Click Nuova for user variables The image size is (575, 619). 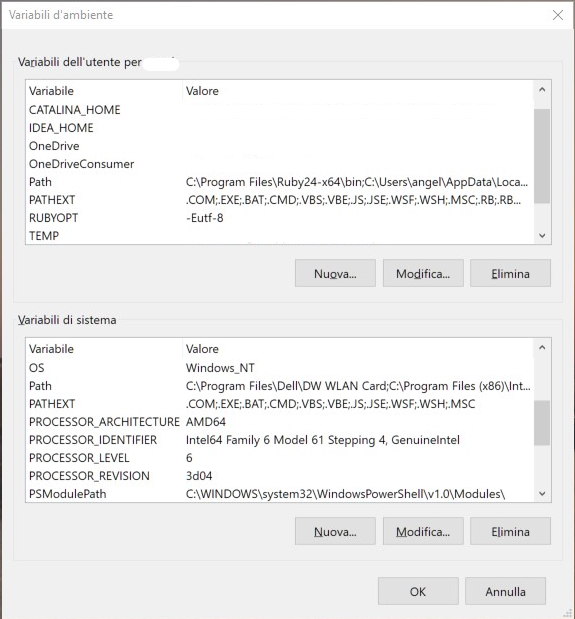click(335, 273)
